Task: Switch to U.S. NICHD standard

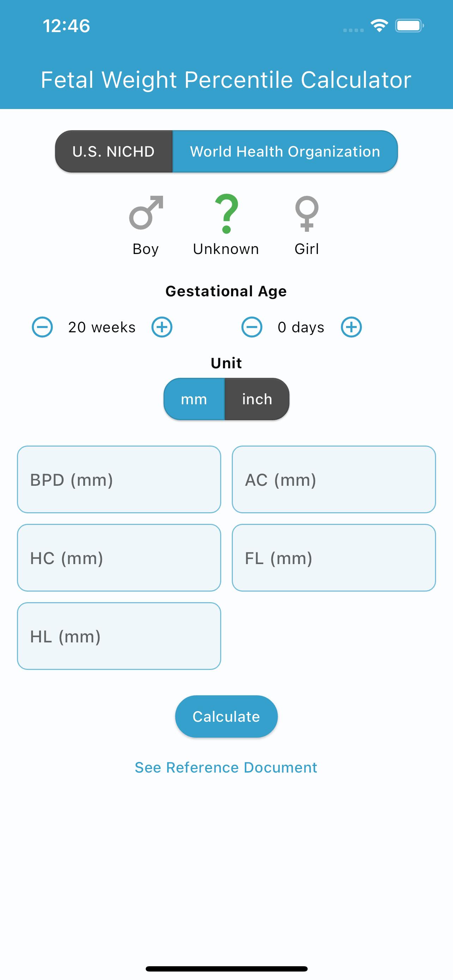Action: pyautogui.click(x=114, y=151)
